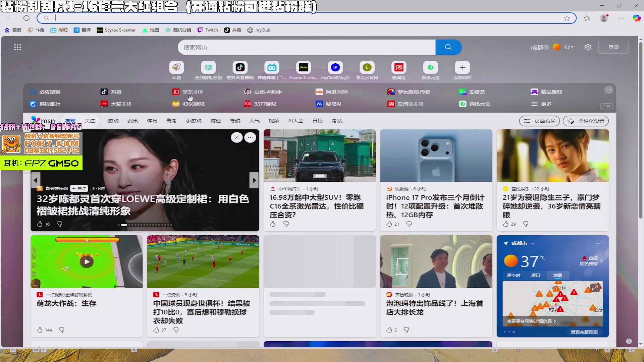
Task: Open the Copilot icon
Action: click(x=636, y=18)
